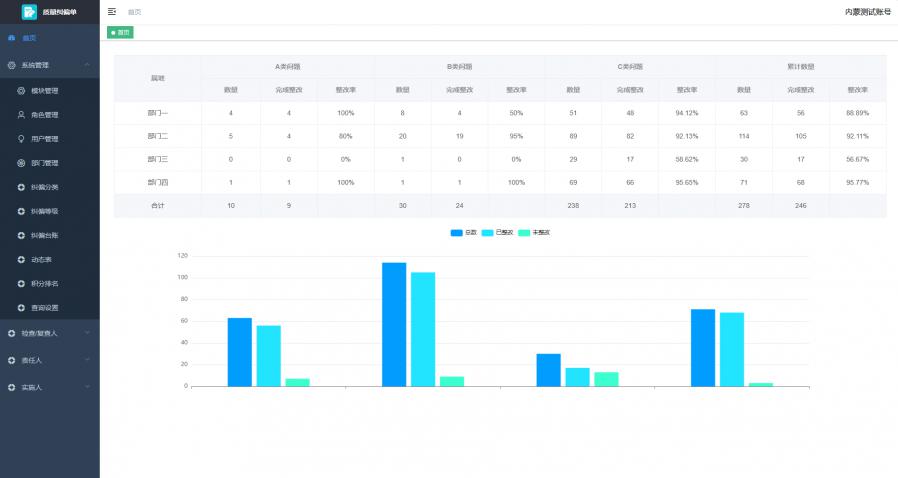Image resolution: width=898 pixels, height=478 pixels.
Task: Open 模块管理 via its sidebar icon
Action: [x=21, y=90]
